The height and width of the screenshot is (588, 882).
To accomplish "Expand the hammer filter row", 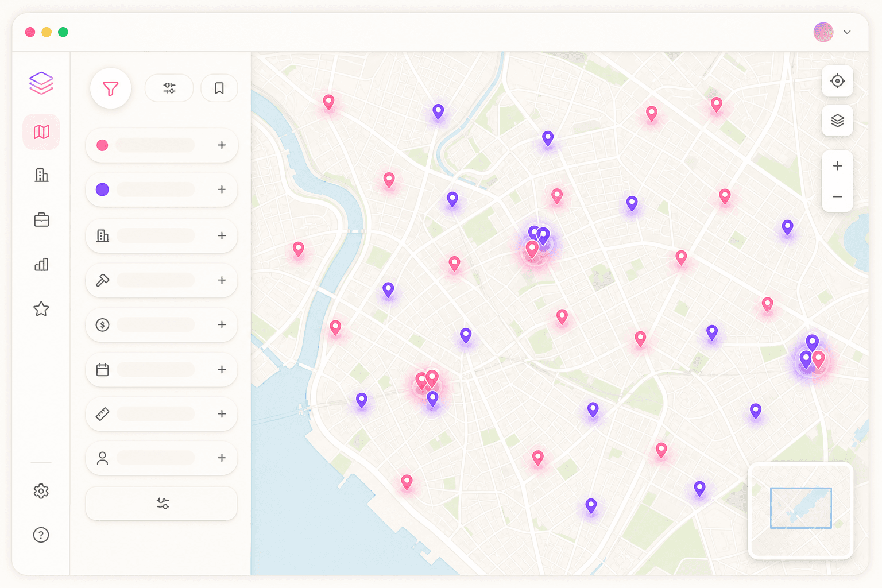I will (x=222, y=280).
